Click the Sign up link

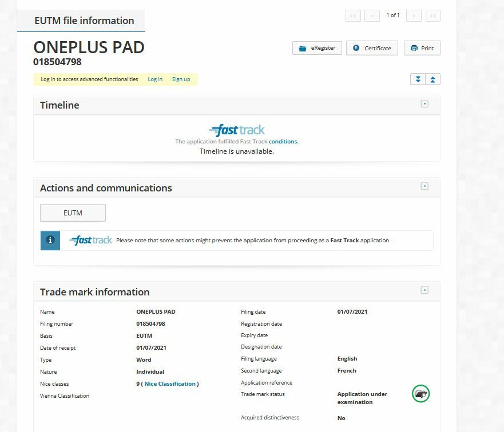(x=181, y=79)
